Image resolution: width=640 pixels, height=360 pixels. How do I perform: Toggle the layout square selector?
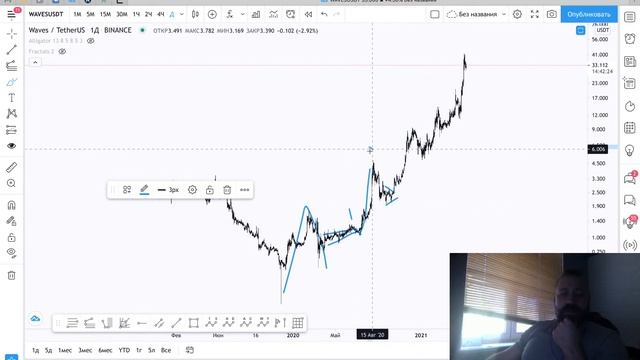[x=435, y=14]
